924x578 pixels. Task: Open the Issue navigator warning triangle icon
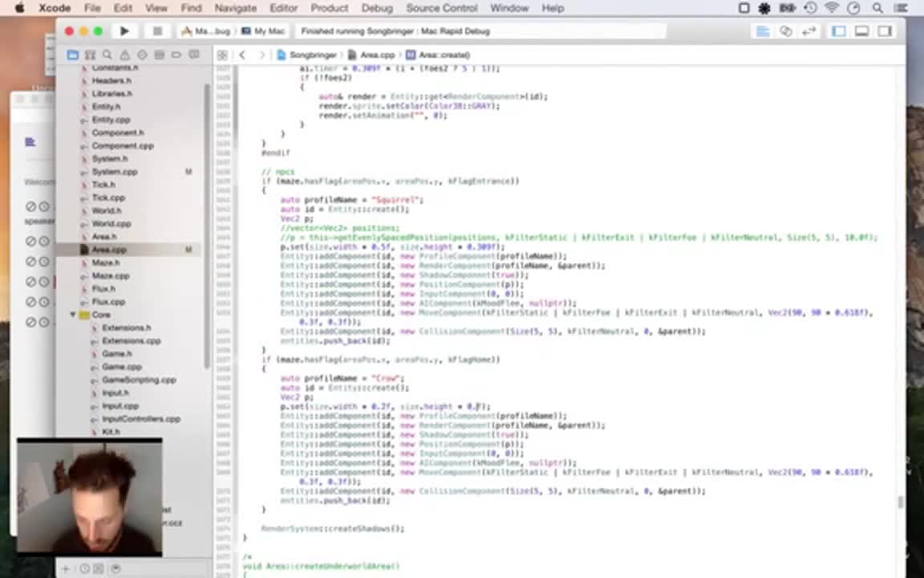pos(124,55)
